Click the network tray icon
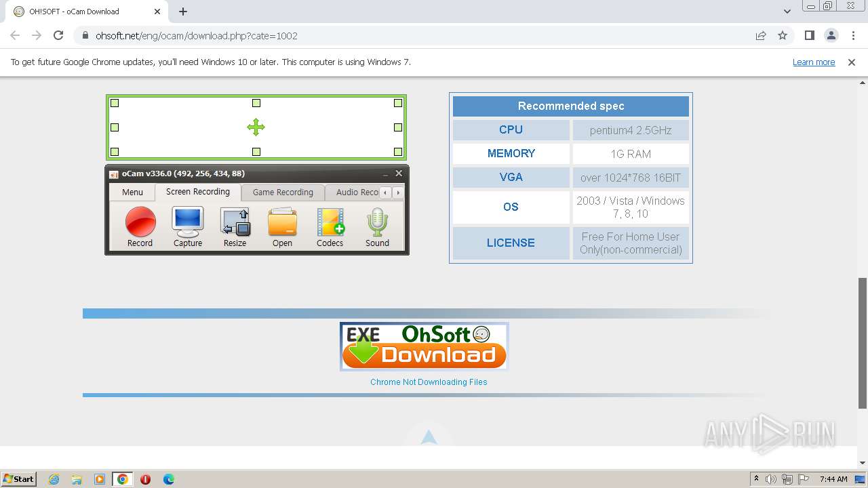The height and width of the screenshot is (488, 868). point(787,479)
